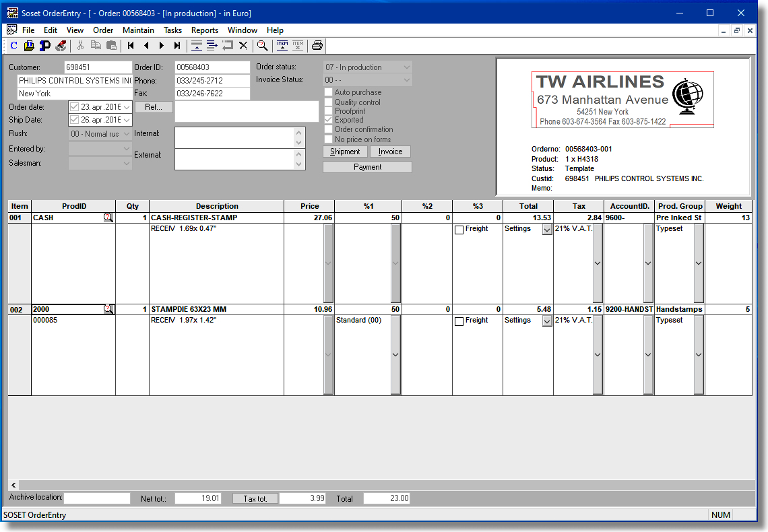Open product lookup for CASH item
The image size is (768, 532).
[108, 218]
